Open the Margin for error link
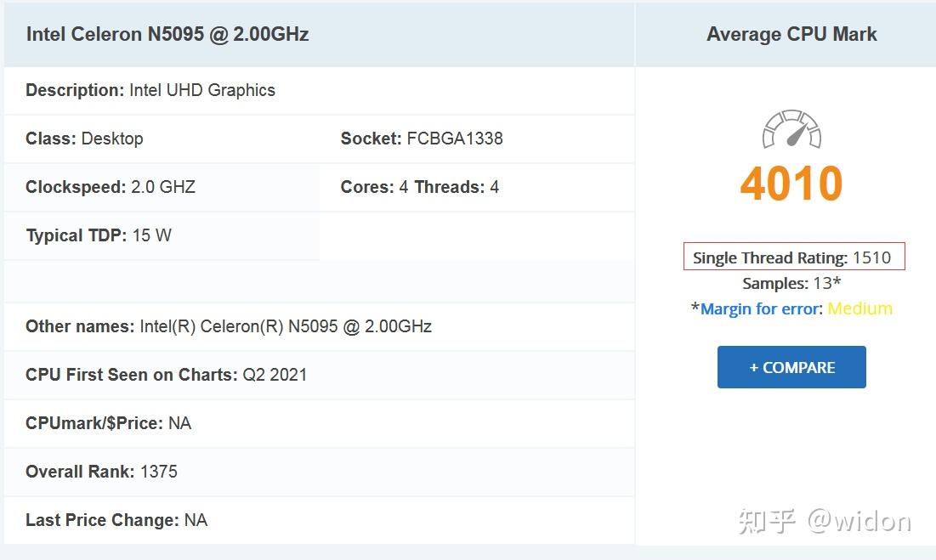The height and width of the screenshot is (560, 936). coord(761,308)
